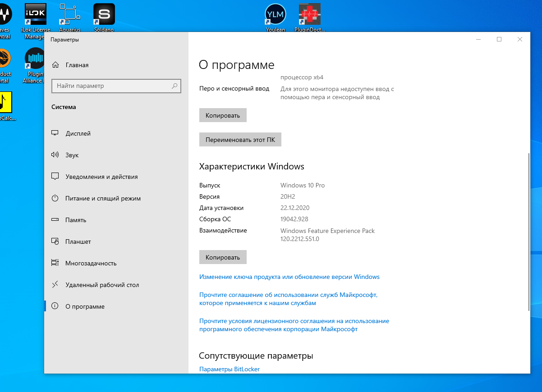Click the 19042.928 OS build value
The image size is (542, 392).
294,219
